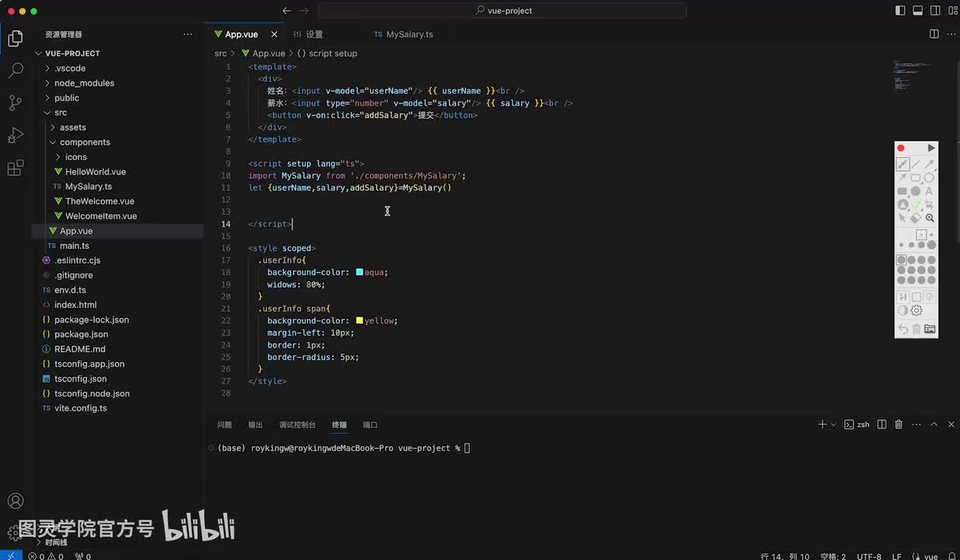Click the new terminal plus icon
Screen dimensions: 960x560
822,425
